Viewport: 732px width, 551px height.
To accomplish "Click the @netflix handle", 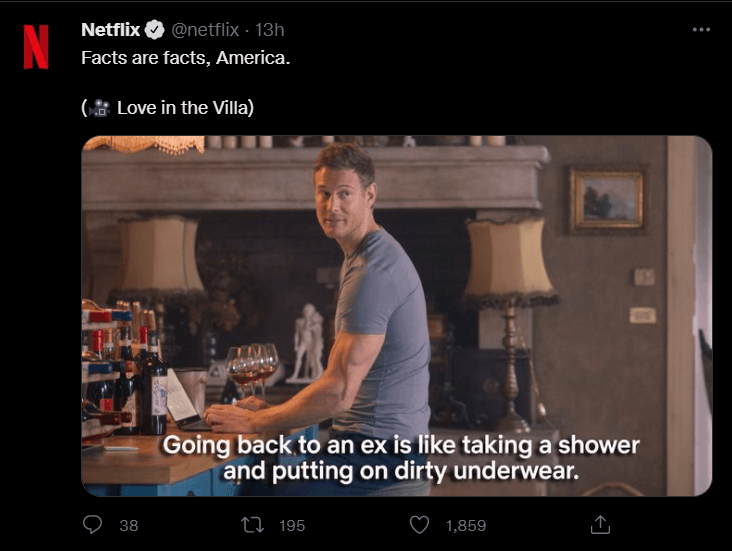I will click(205, 30).
